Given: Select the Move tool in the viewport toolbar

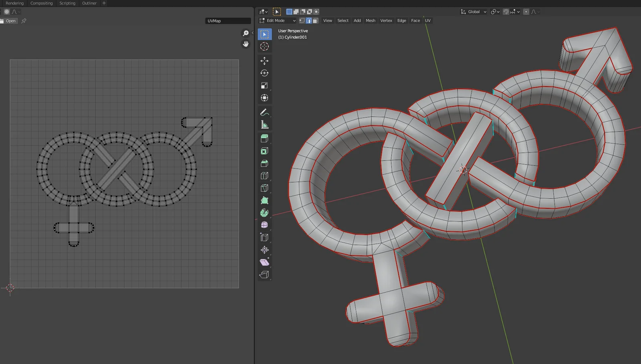Looking at the screenshot, I should click(264, 61).
